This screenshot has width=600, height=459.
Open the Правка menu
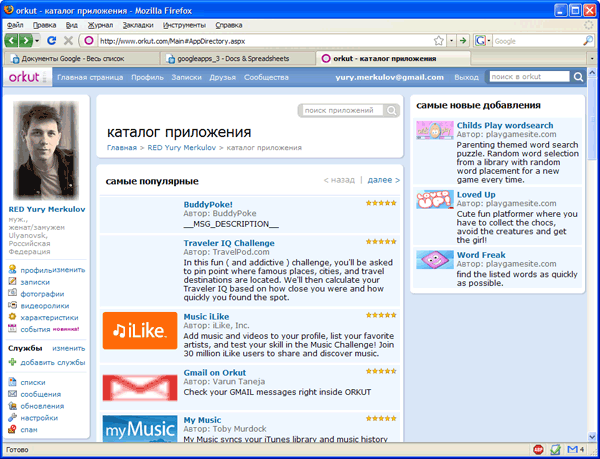[x=44, y=25]
